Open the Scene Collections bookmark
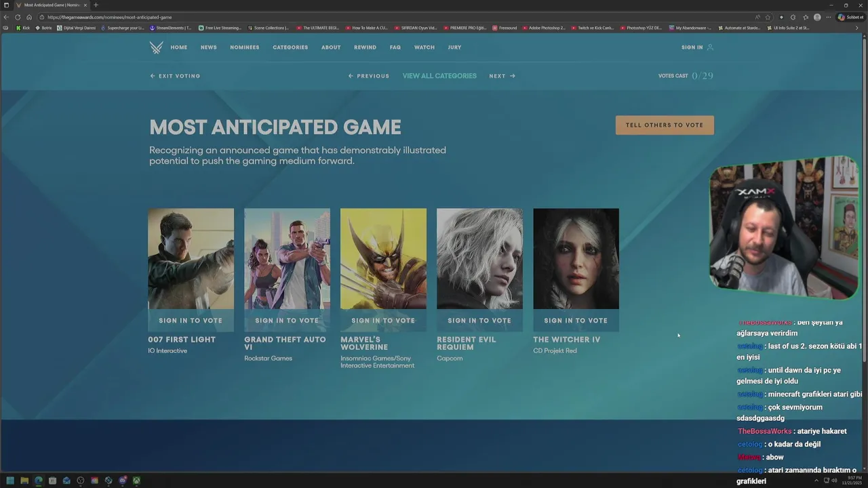Viewport: 868px width, 488px height. [268, 28]
